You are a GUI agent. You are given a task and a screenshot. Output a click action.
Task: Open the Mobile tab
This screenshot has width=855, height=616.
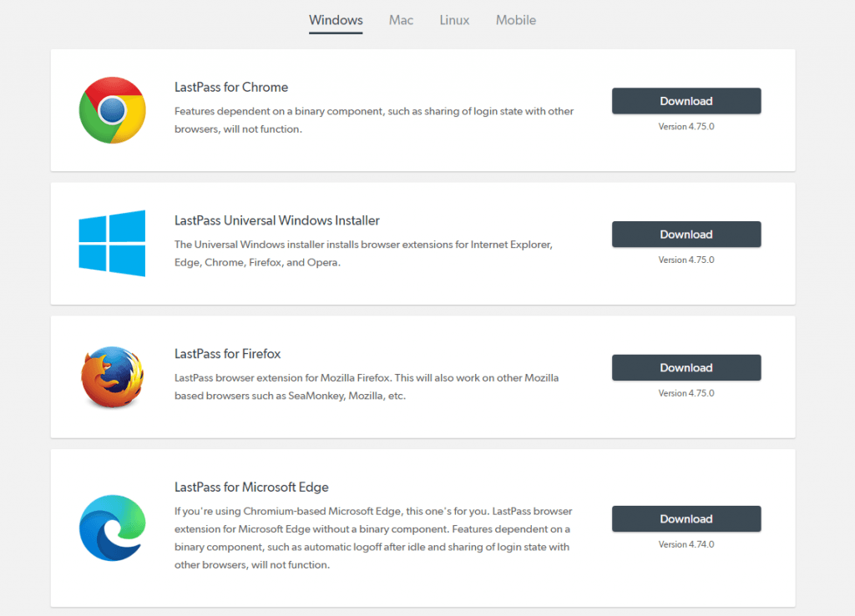click(516, 20)
